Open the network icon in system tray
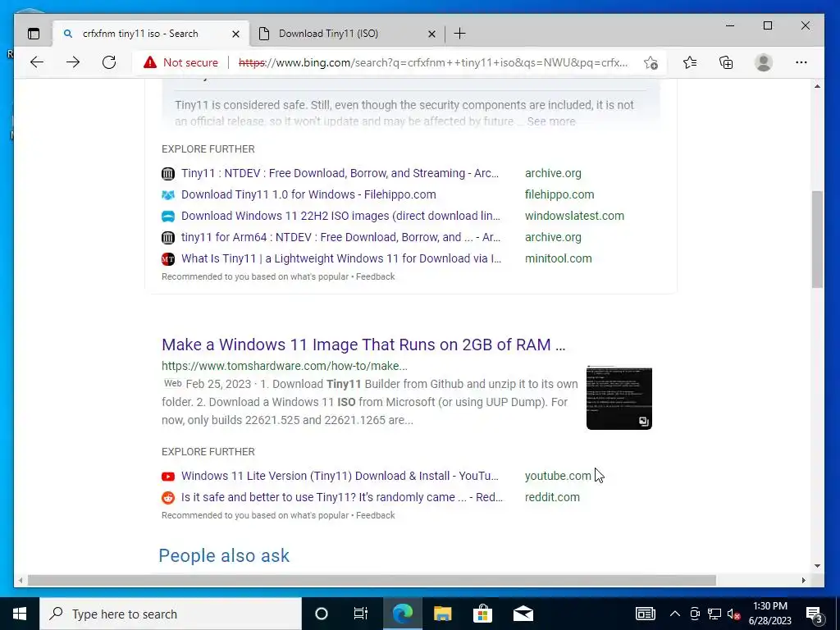Viewport: 840px width, 630px height. coord(714,614)
